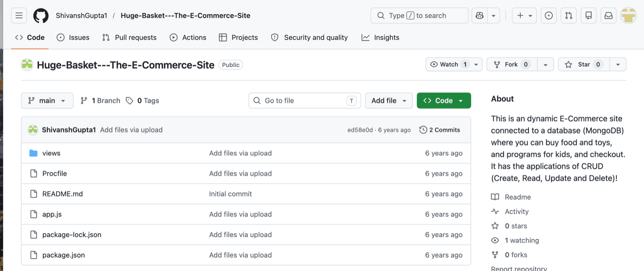Star the repository
644x271 pixels.
coord(584,65)
